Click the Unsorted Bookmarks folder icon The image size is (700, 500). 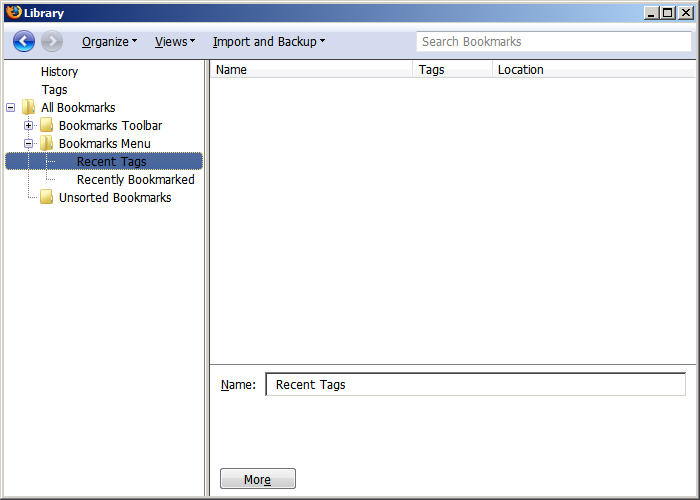(x=46, y=197)
